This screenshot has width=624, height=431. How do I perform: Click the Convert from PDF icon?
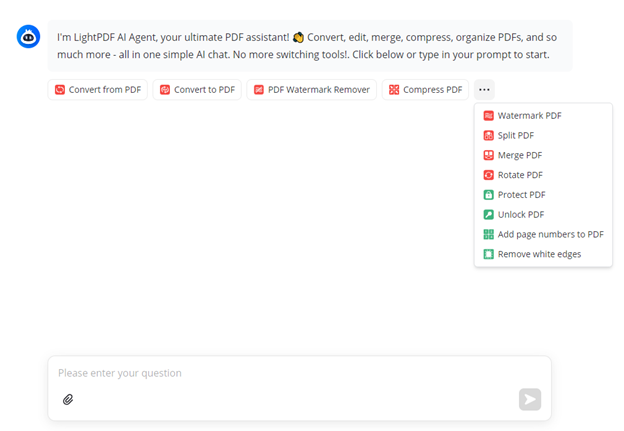pyautogui.click(x=60, y=90)
